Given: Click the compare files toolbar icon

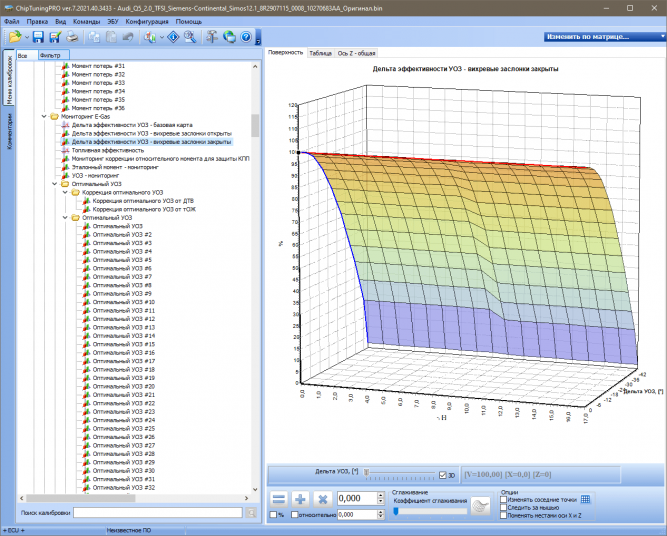Looking at the screenshot, I should [x=150, y=37].
